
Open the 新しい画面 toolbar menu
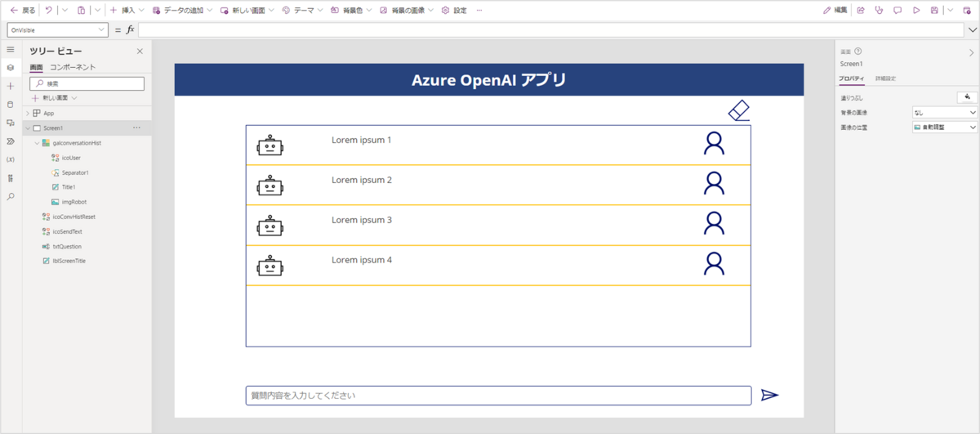pos(248,10)
